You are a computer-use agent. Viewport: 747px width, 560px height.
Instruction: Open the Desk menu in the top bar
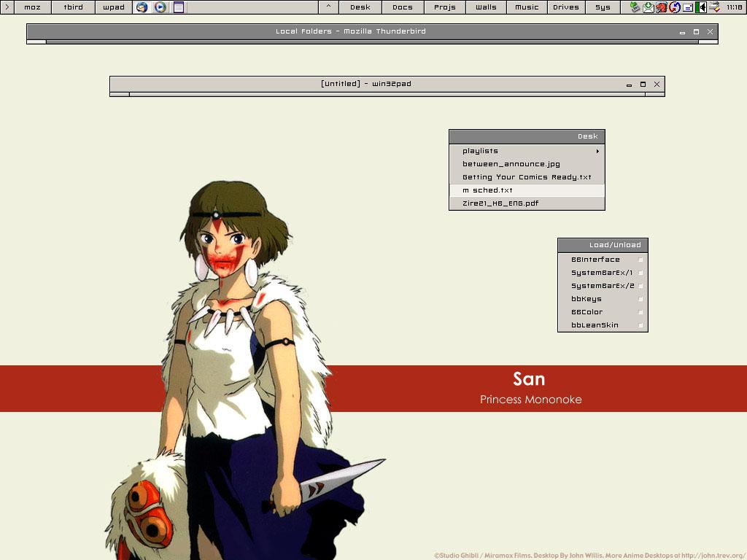tap(360, 7)
